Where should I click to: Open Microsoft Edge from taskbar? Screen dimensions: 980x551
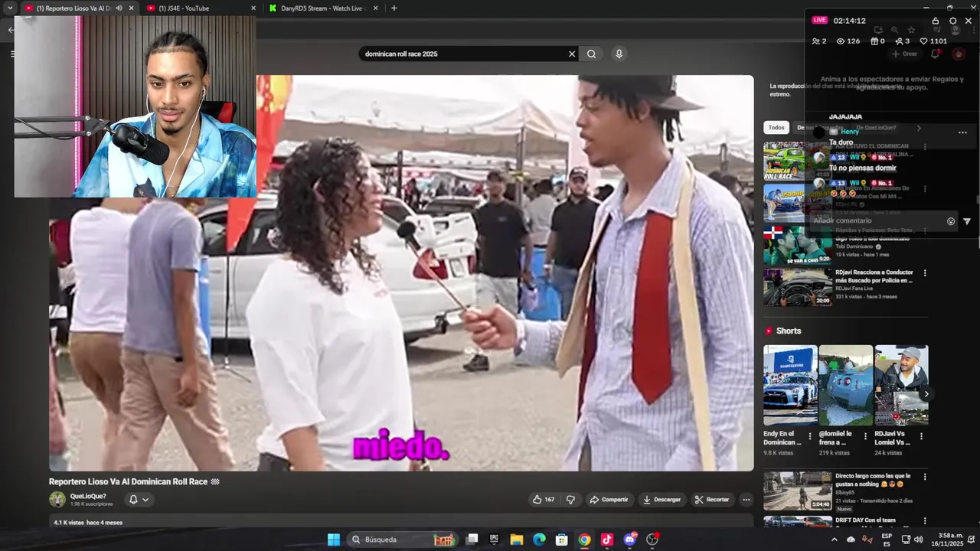click(x=539, y=540)
